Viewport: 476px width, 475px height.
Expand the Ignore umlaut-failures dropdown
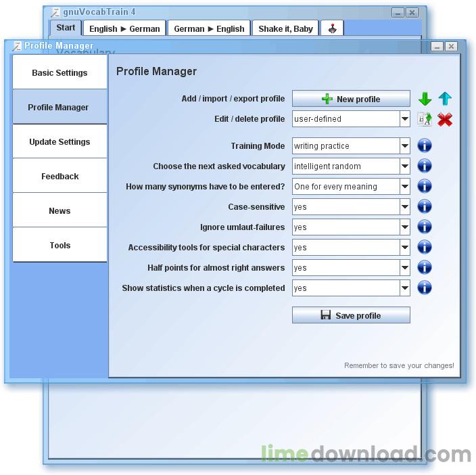tap(404, 227)
